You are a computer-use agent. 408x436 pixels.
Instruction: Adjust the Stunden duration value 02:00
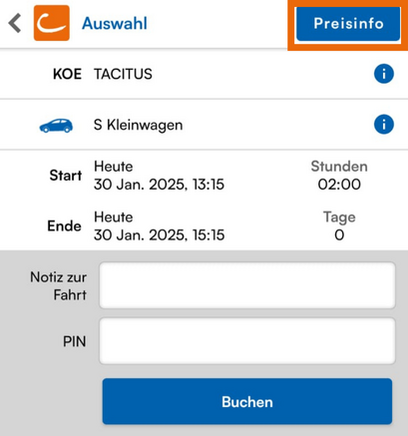click(339, 184)
